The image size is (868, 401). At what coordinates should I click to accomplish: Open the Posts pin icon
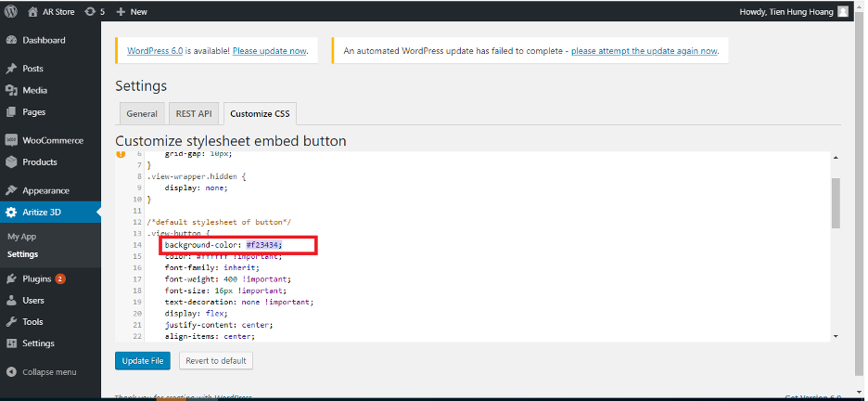[11, 69]
